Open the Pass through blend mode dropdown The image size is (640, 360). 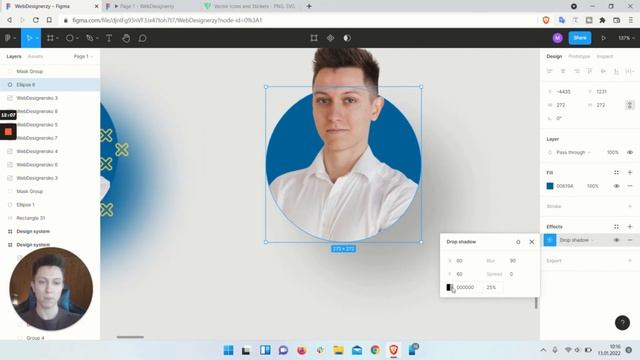[573, 152]
